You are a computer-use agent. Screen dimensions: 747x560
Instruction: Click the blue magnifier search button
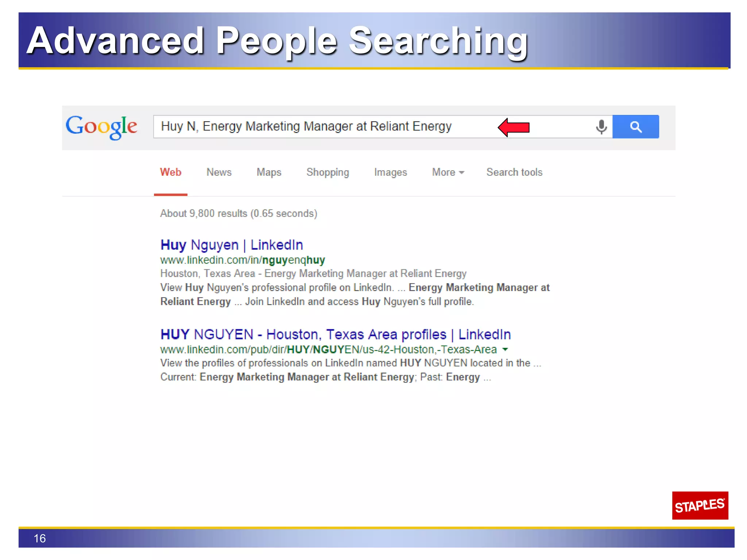[x=636, y=127]
